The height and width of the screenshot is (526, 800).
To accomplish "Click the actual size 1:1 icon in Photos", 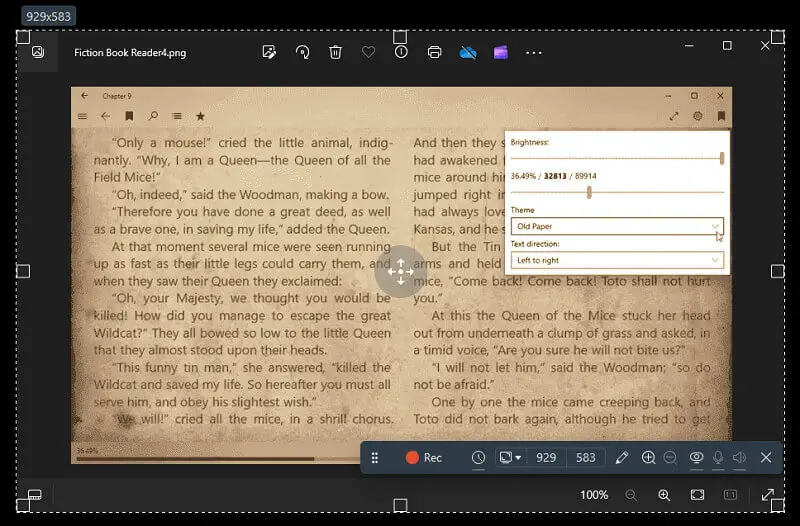I will coord(730,495).
